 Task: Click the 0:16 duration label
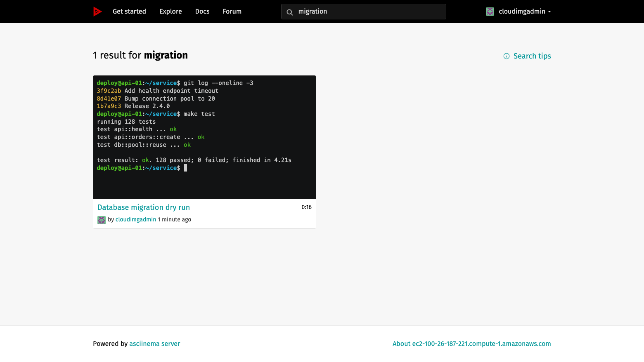[x=306, y=207]
